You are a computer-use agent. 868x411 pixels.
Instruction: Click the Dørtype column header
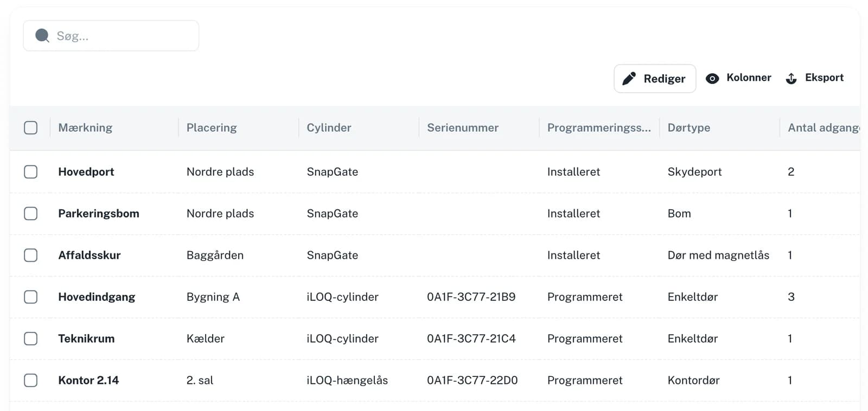click(x=688, y=128)
